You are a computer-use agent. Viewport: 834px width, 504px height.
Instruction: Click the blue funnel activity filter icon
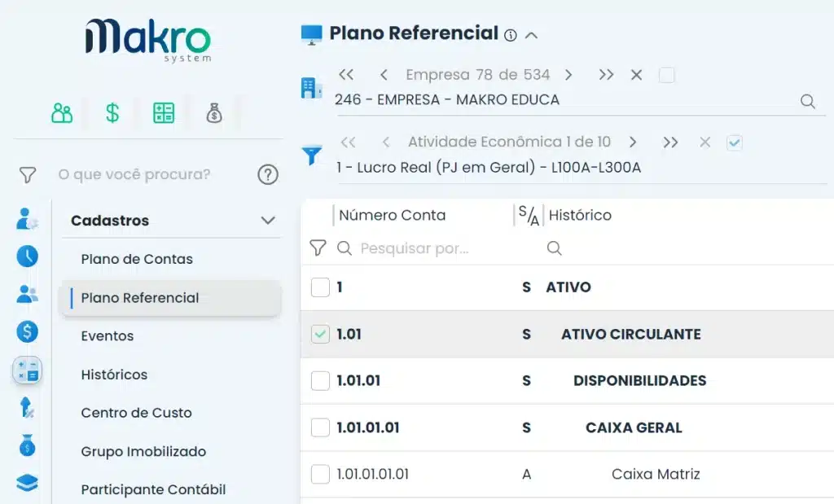pos(312,156)
